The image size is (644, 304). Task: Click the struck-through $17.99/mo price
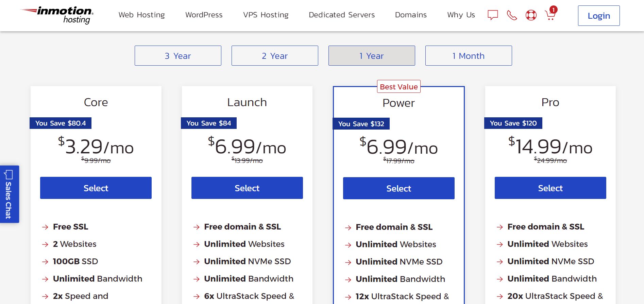point(399,161)
